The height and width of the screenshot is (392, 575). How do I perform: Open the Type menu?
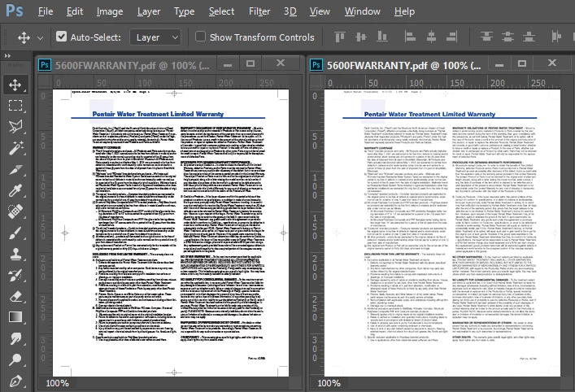(x=184, y=11)
